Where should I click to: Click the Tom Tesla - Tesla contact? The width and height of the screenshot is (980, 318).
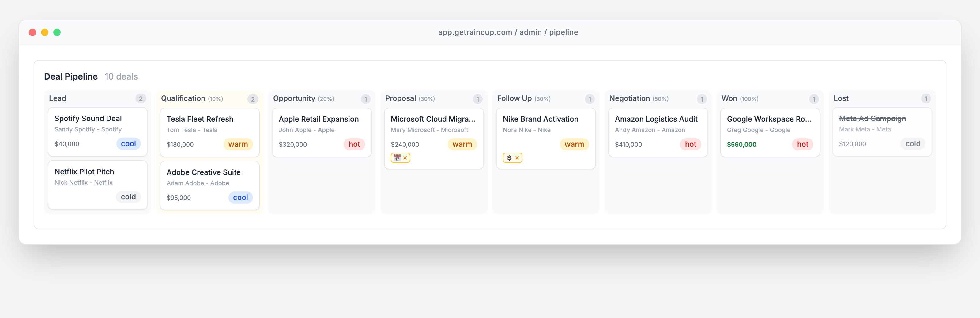pos(192,130)
